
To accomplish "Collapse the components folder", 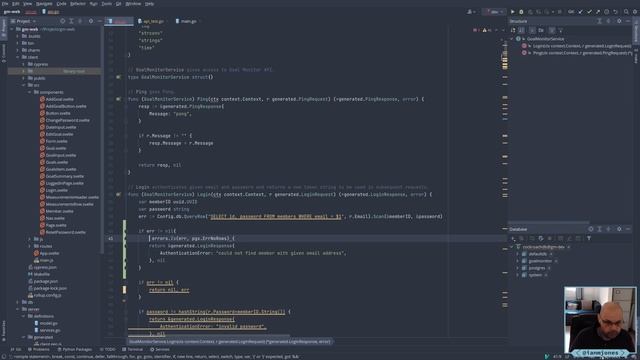I will tap(29, 92).
